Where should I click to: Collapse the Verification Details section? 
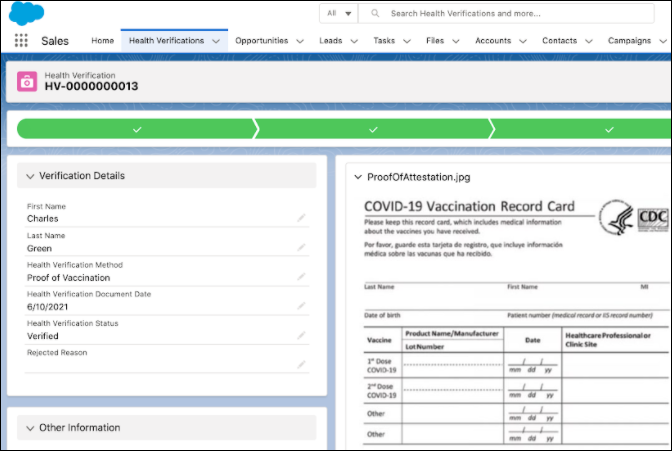tap(30, 176)
